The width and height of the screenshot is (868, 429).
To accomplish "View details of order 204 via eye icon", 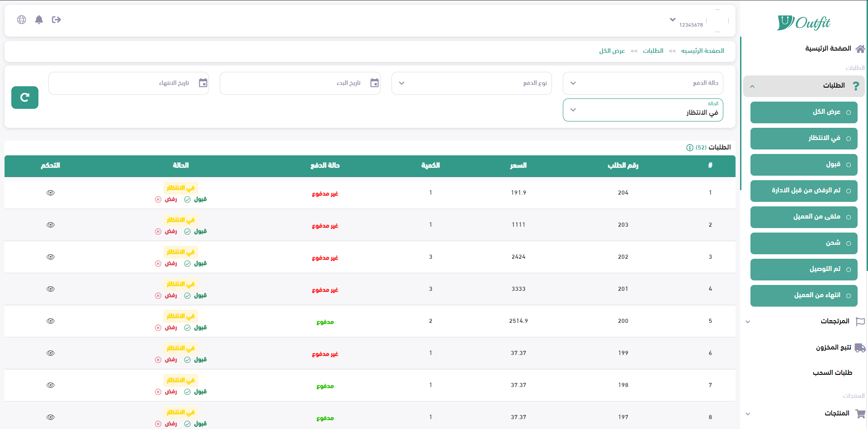I will (51, 193).
